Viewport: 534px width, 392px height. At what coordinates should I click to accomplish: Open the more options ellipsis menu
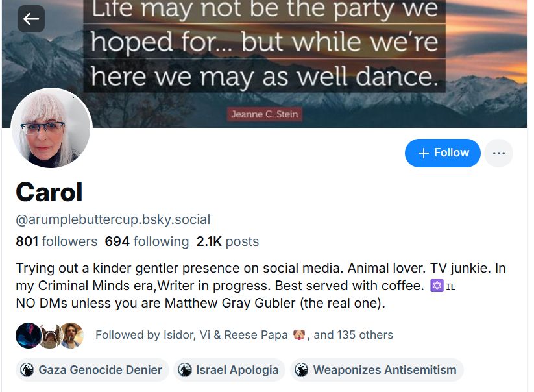click(498, 153)
